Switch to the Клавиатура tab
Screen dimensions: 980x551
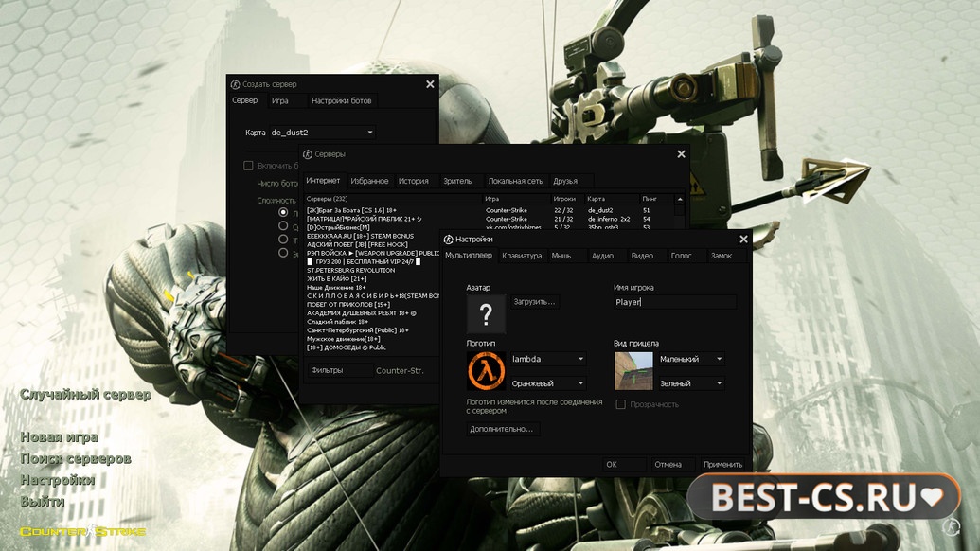tap(522, 256)
